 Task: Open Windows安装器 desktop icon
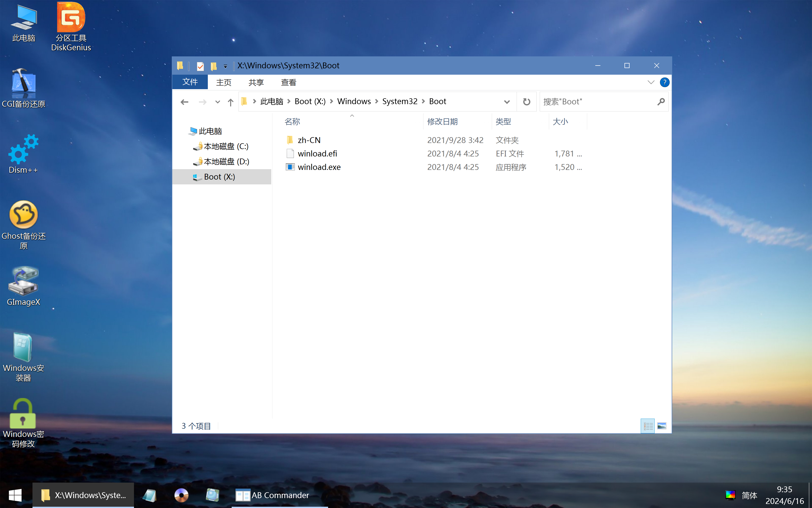(x=24, y=357)
